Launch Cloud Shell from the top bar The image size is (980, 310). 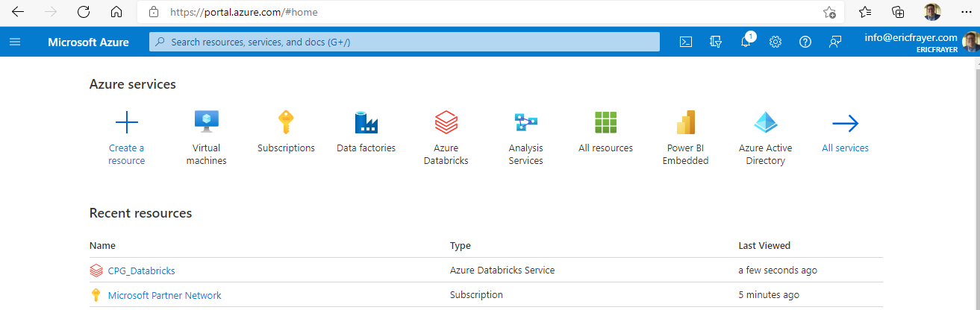click(686, 42)
